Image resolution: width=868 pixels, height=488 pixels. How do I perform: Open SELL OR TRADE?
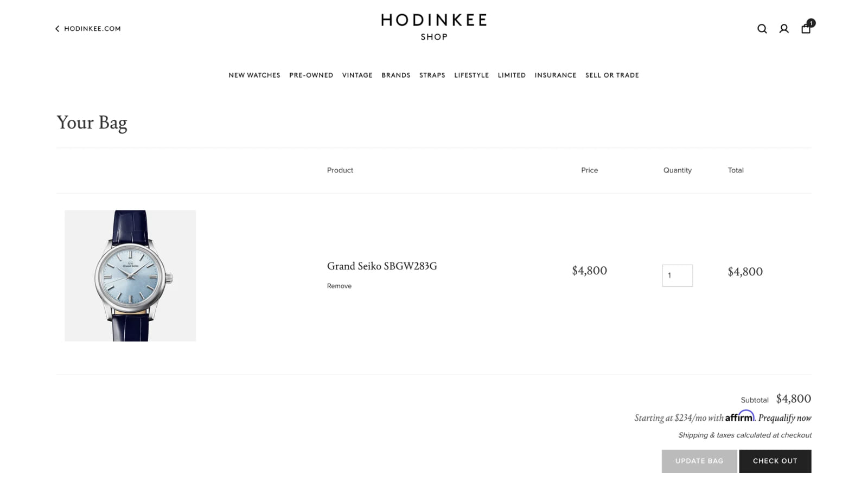(x=612, y=75)
